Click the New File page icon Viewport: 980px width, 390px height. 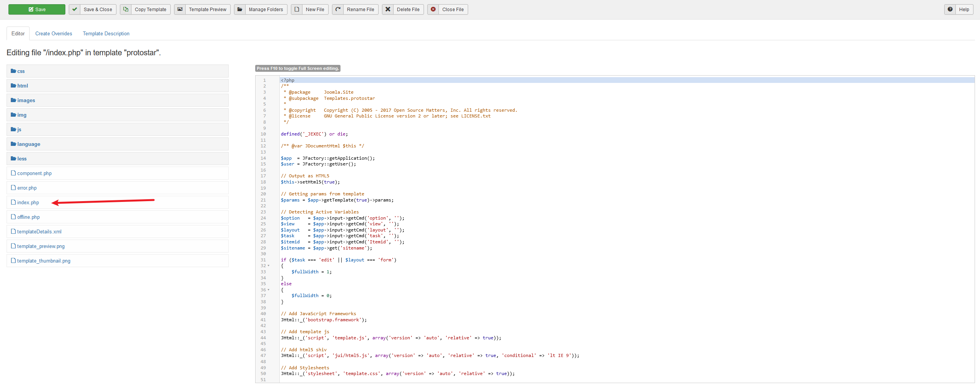pos(297,10)
